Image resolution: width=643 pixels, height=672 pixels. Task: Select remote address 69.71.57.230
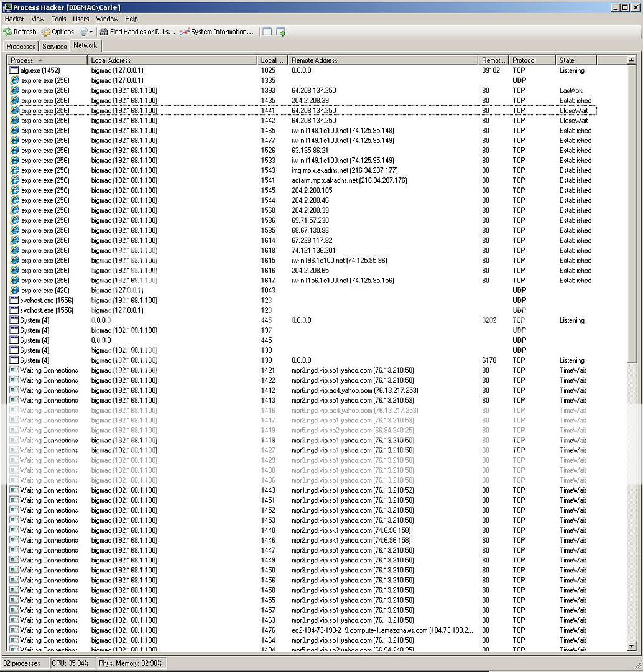(310, 220)
